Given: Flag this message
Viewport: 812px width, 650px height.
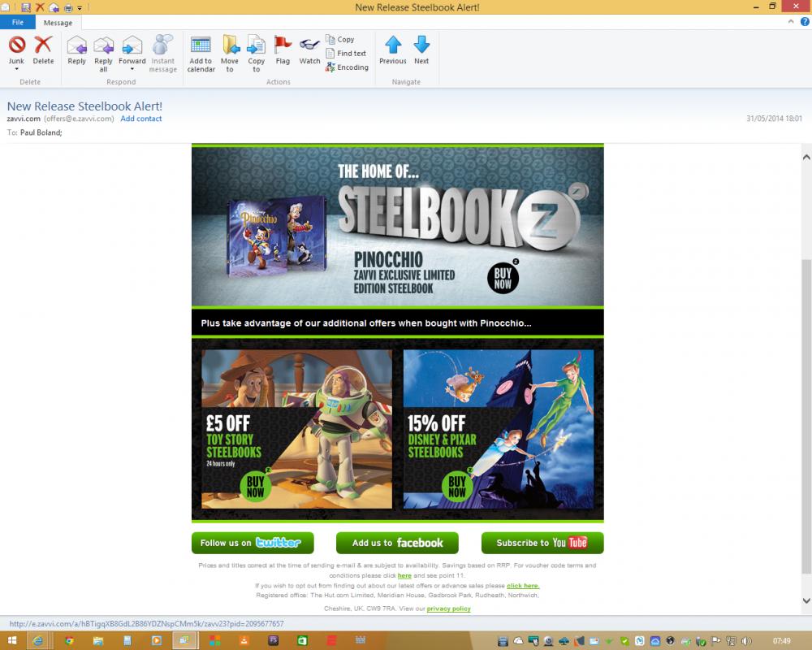Looking at the screenshot, I should coord(283,50).
